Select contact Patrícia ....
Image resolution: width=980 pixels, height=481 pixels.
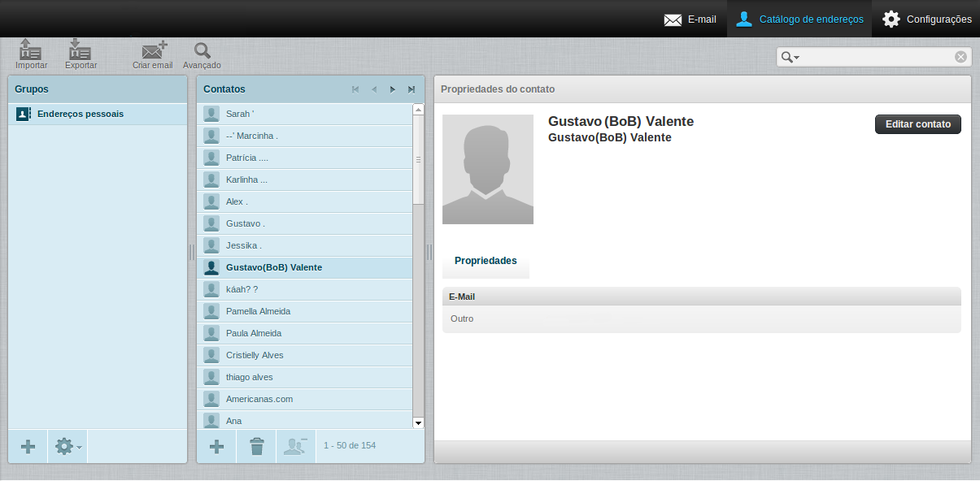tap(305, 158)
